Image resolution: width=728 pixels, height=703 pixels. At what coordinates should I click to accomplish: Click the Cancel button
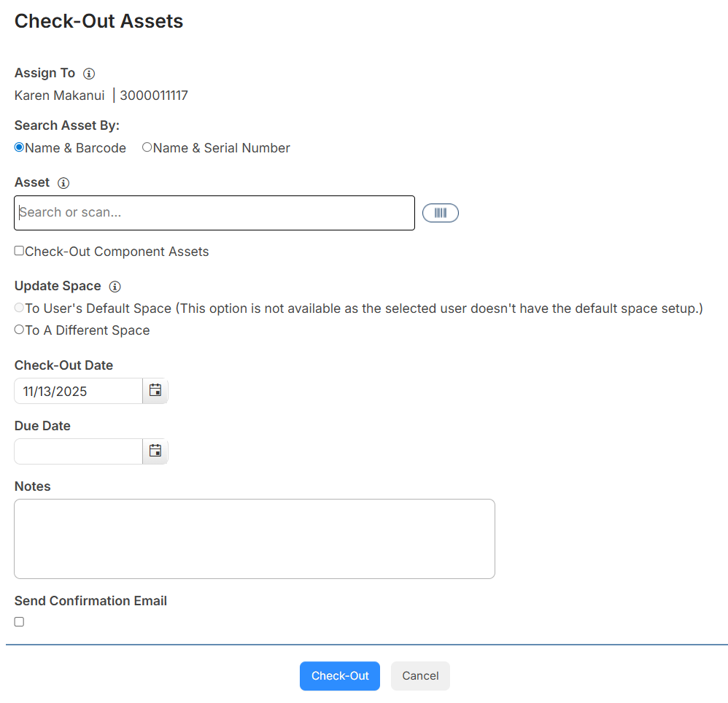click(x=420, y=676)
